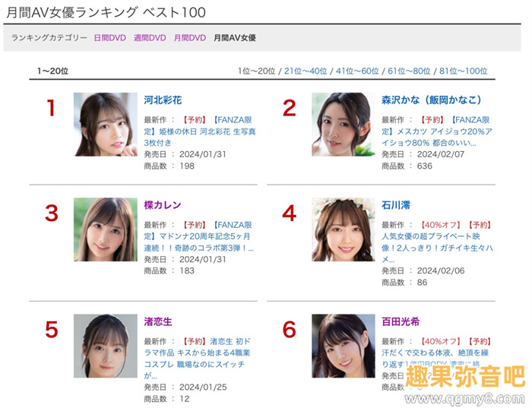Viewport: 532px width, 408px height.
Task: Click the rank 3 portrait thumbnail
Action: tap(106, 229)
